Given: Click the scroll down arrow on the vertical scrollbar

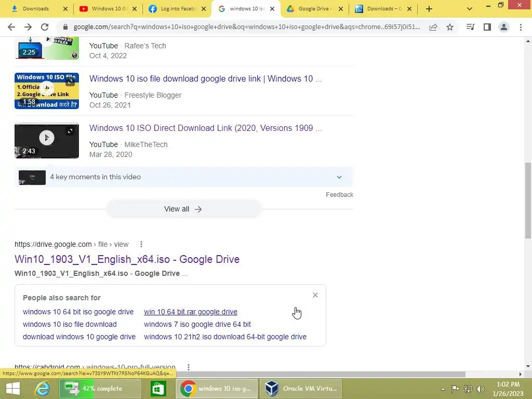Looking at the screenshot, I should pos(528,366).
